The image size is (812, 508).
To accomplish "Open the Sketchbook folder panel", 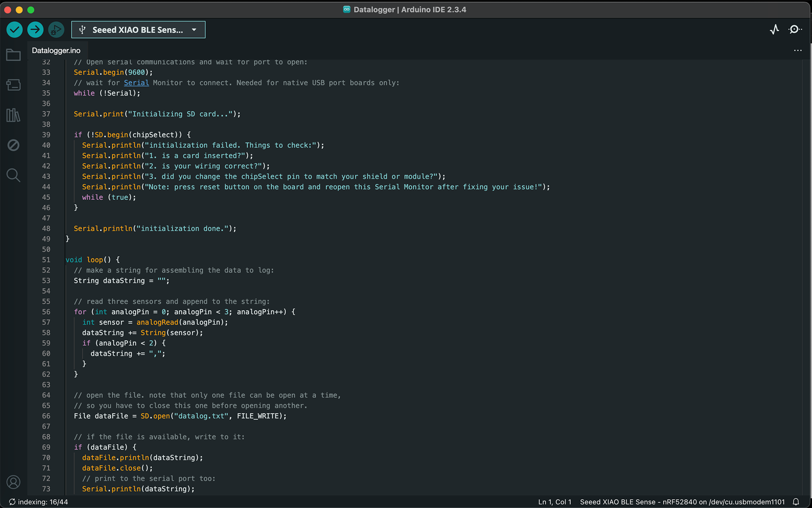I will pyautogui.click(x=14, y=55).
